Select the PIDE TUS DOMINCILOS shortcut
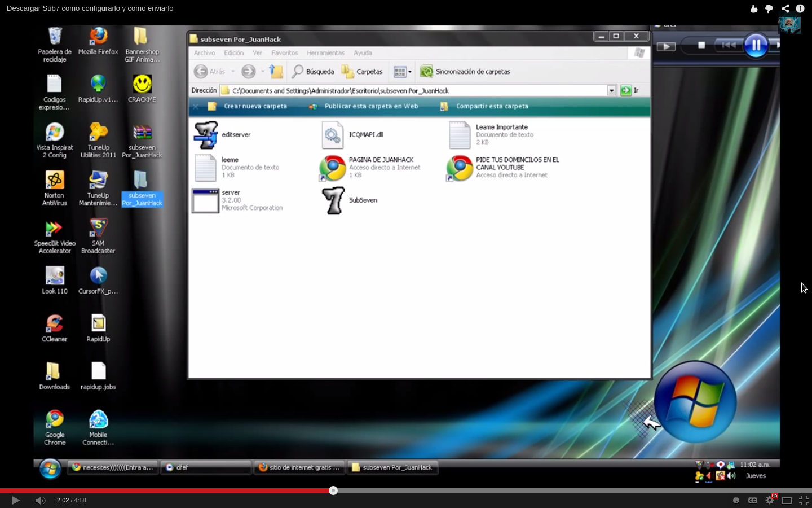Screen dimensions: 812x508 pos(503,168)
